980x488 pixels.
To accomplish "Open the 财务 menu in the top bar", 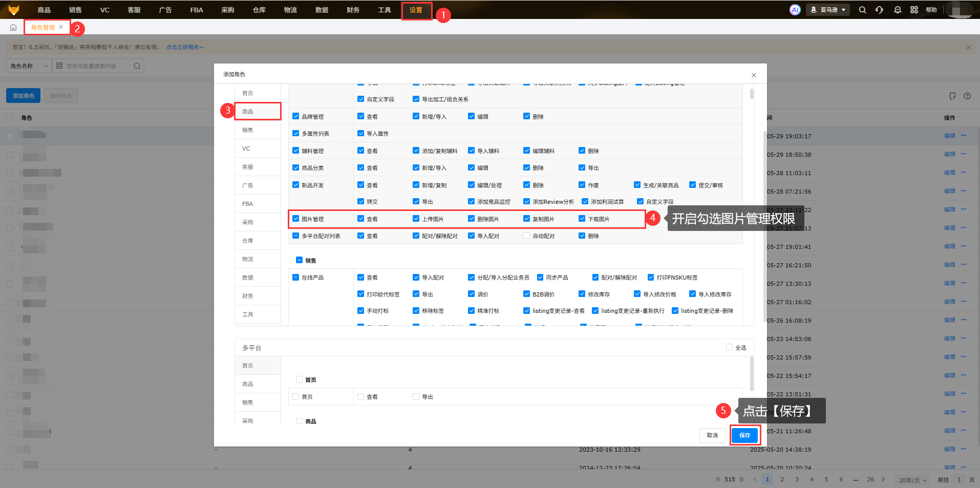I will (x=353, y=10).
